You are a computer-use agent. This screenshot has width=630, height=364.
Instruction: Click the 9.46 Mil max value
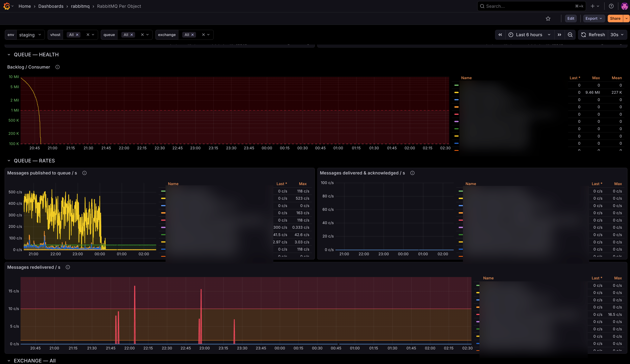point(593,92)
